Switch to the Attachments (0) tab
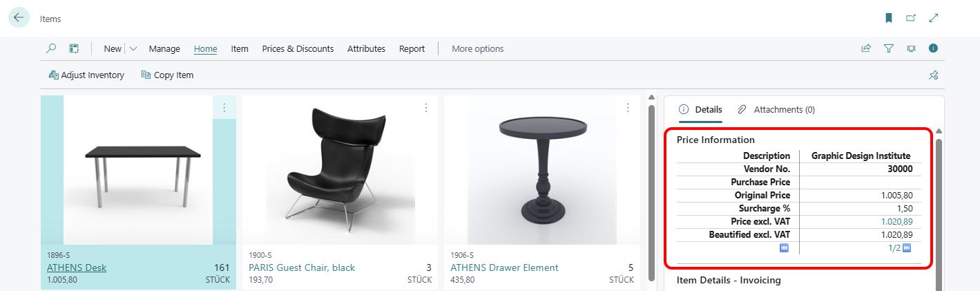The width and height of the screenshot is (980, 291). [776, 109]
